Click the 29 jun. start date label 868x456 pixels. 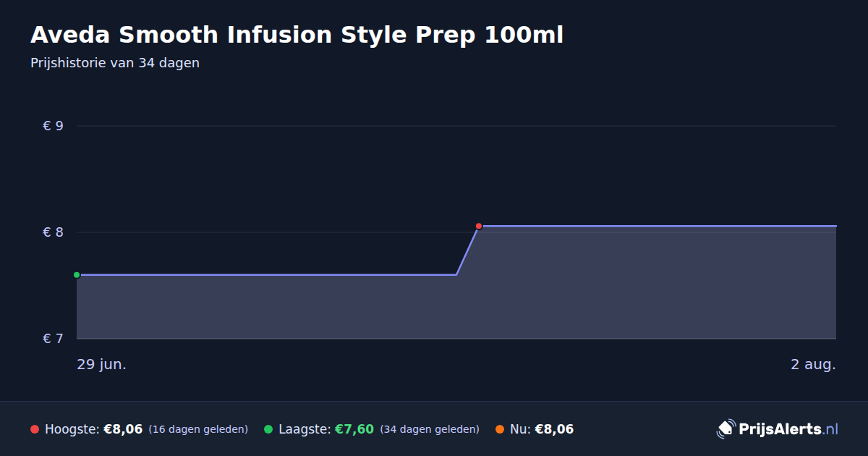tap(102, 365)
